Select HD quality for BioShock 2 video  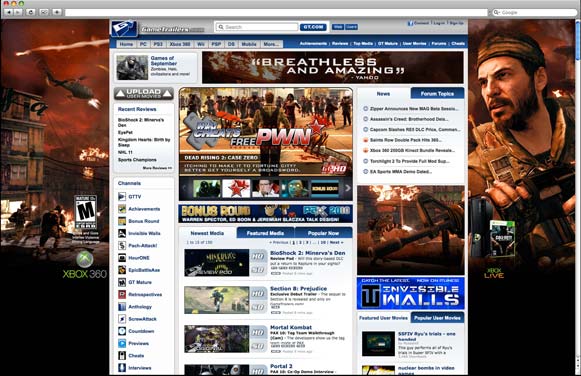pos(258,256)
